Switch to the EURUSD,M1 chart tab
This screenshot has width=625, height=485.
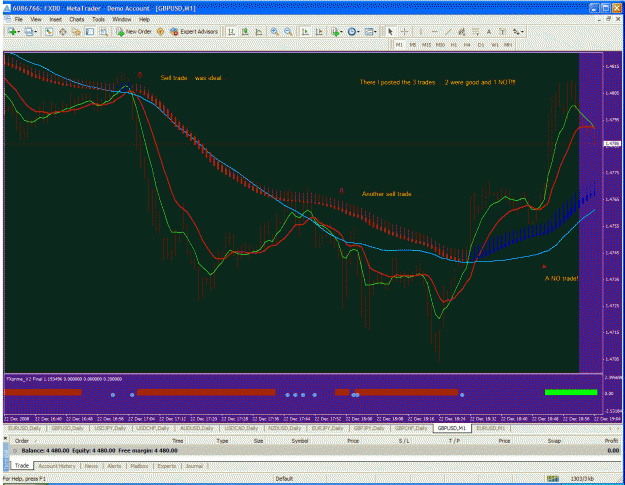[491, 428]
